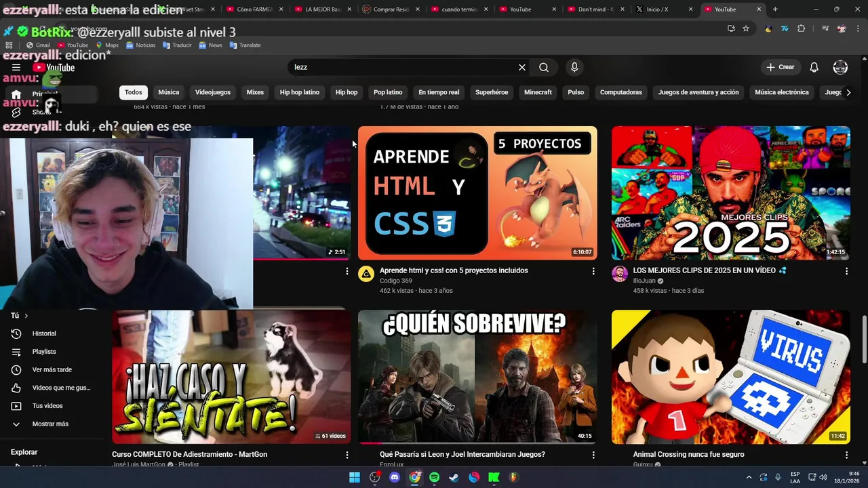Open the ¿Quién sobrevive? video thumbnail
Image resolution: width=868 pixels, height=488 pixels.
477,377
